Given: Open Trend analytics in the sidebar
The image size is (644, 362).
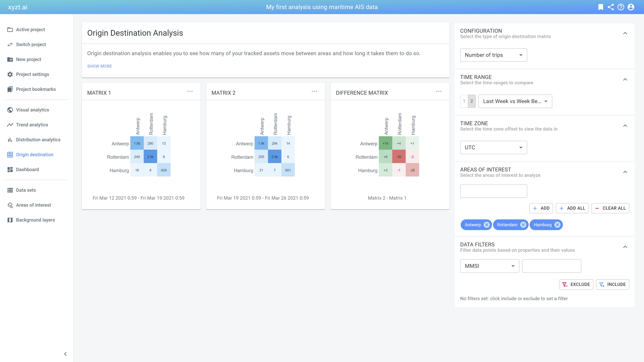Looking at the screenshot, I should 32,125.
